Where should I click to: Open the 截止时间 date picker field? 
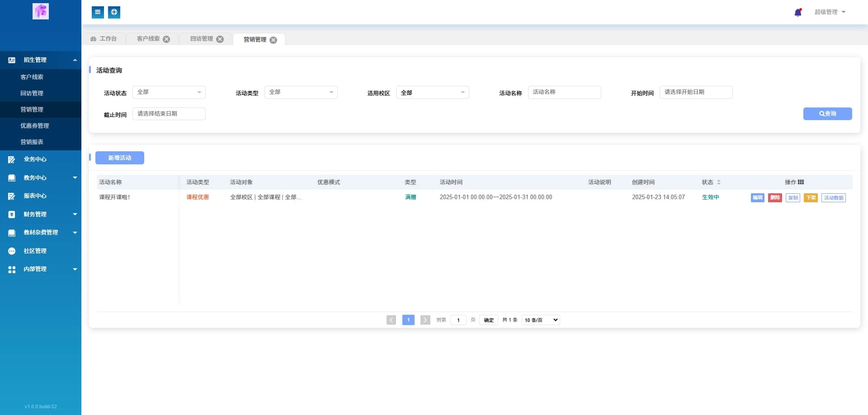coord(169,114)
